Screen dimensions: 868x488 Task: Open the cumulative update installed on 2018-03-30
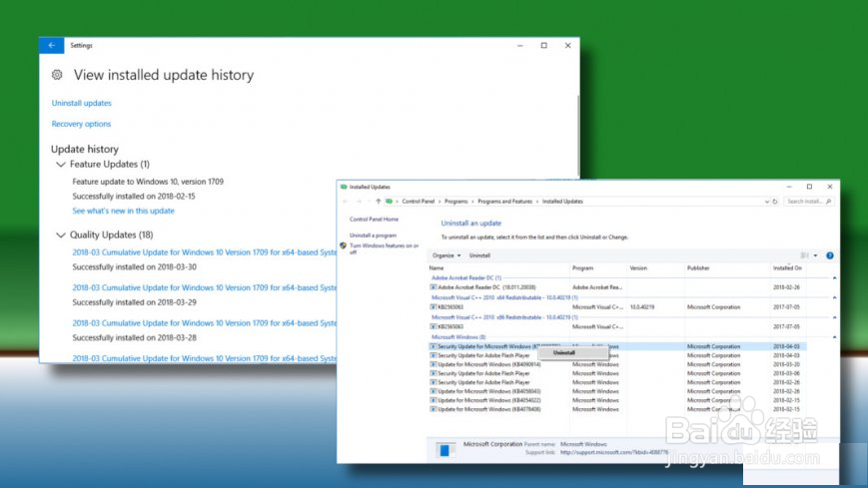205,252
